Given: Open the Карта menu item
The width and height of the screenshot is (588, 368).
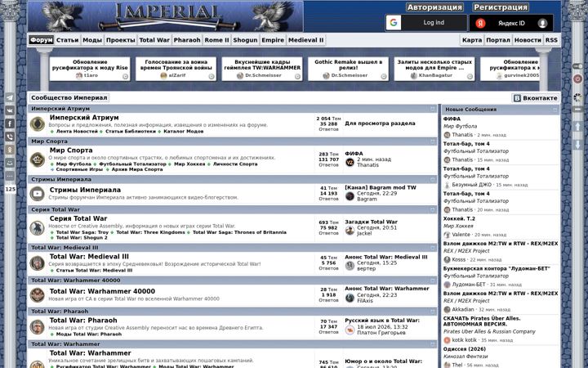Looking at the screenshot, I should (x=472, y=40).
